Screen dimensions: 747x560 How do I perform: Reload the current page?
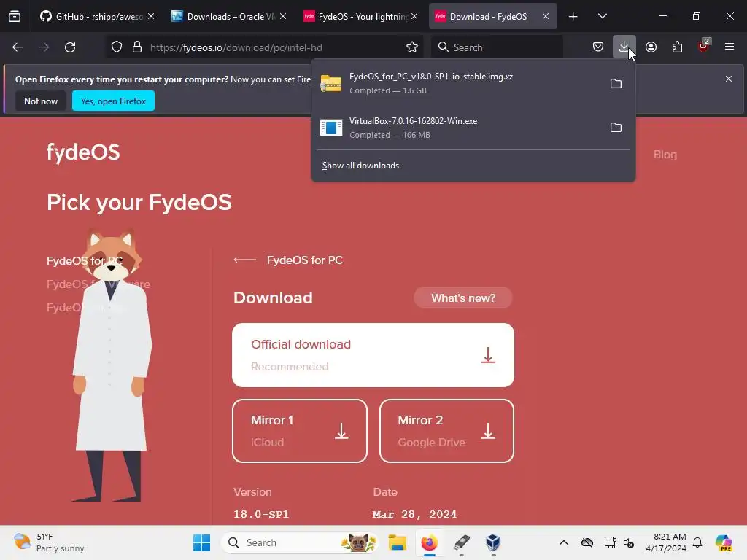(x=70, y=47)
